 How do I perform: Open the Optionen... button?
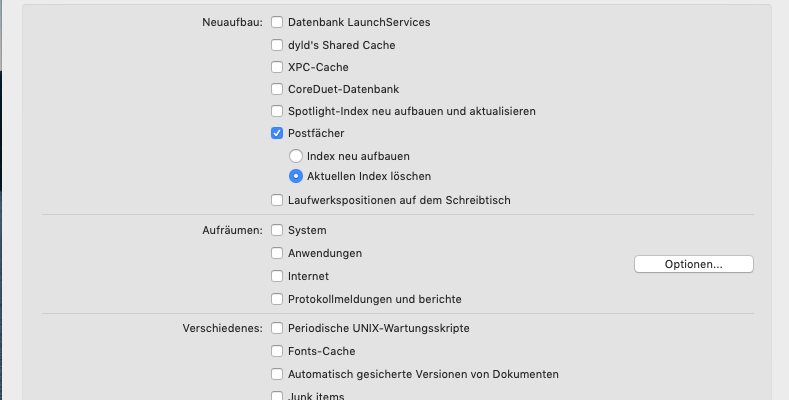pyautogui.click(x=693, y=264)
